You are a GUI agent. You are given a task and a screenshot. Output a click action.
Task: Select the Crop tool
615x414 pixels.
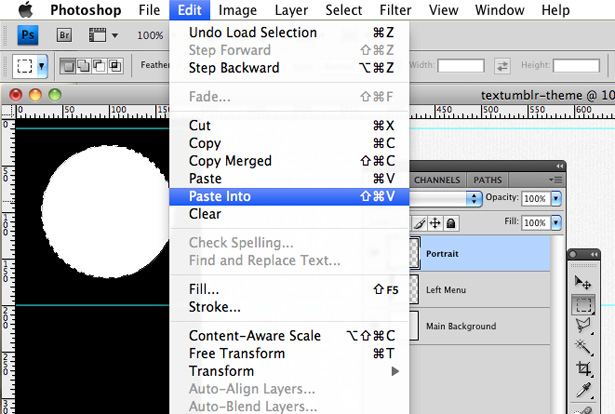[x=583, y=369]
